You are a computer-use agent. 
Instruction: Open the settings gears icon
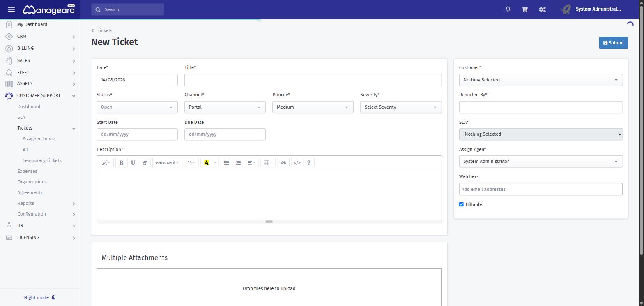542,9
